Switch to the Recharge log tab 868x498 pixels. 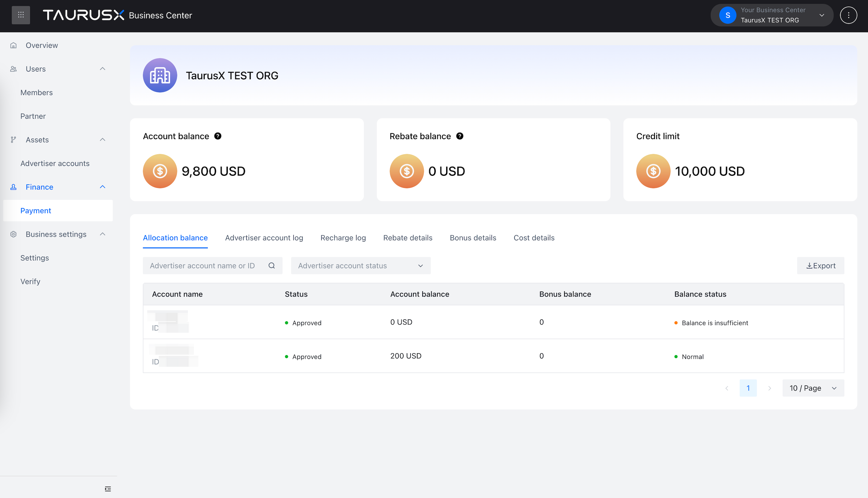(343, 238)
